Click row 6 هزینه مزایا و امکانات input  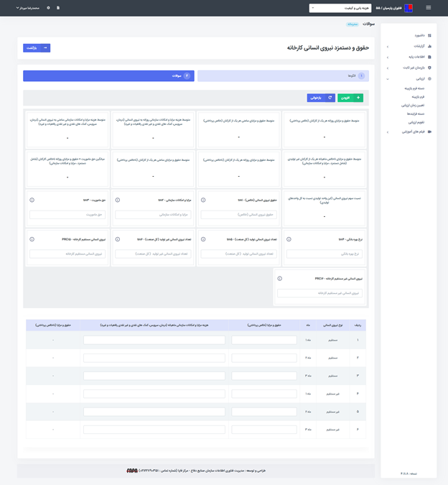click(x=154, y=430)
